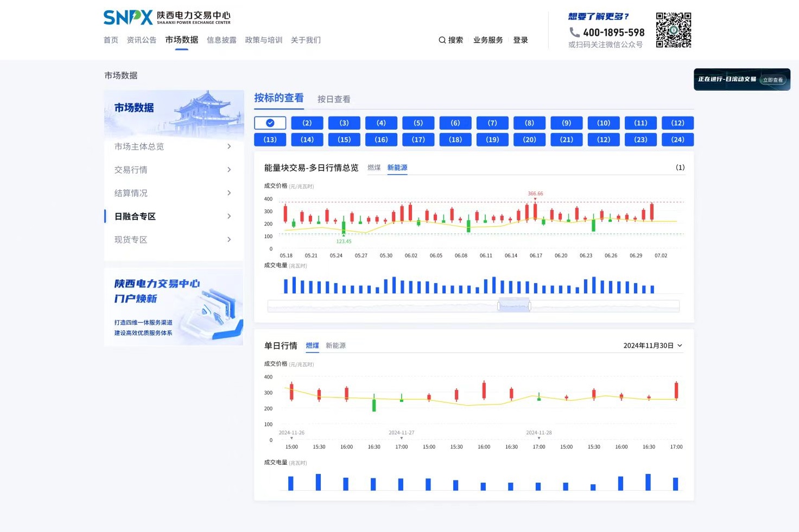Switch to the 按日查看 tab
This screenshot has width=799, height=532.
(333, 99)
